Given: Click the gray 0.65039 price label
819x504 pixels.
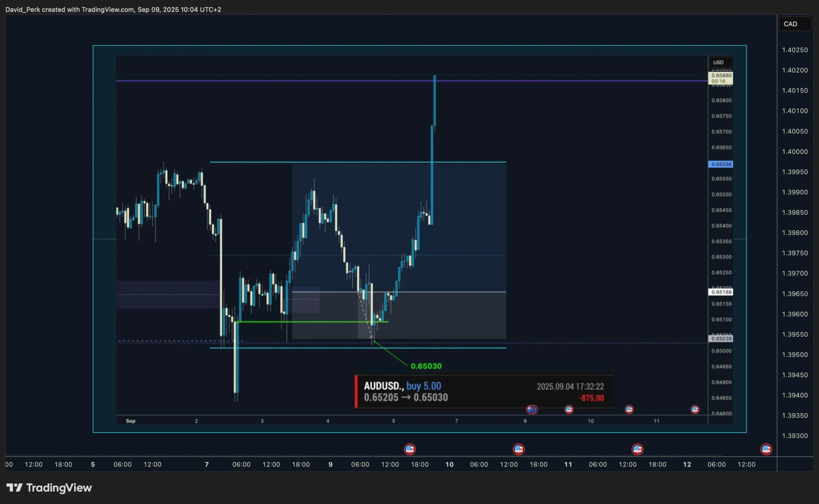Looking at the screenshot, I should coord(720,339).
